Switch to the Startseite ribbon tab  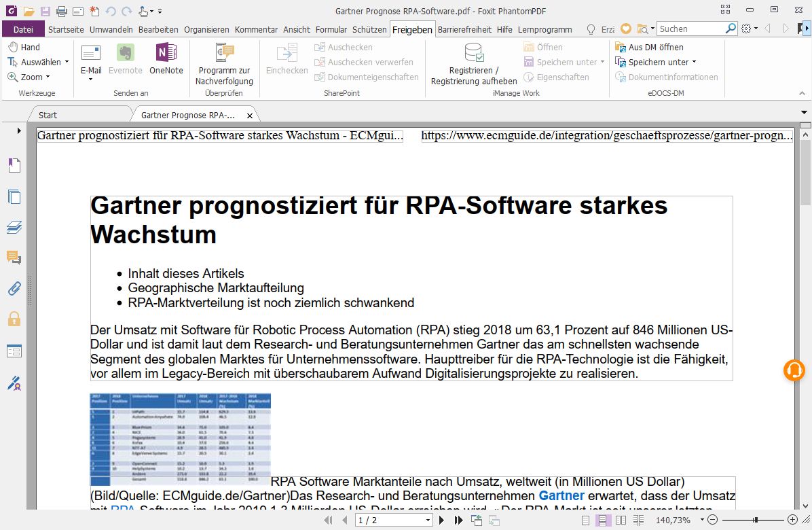point(66,29)
